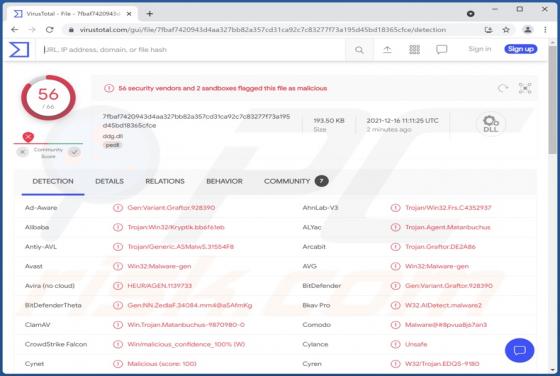Click the search magnifier icon
This screenshot has width=560, height=376.
point(359,50)
